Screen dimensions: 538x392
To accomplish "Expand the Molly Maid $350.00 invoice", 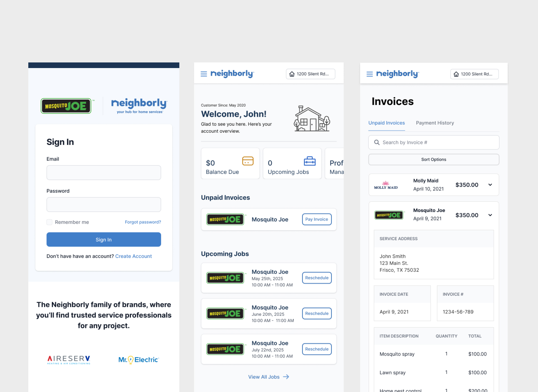I will [x=490, y=185].
